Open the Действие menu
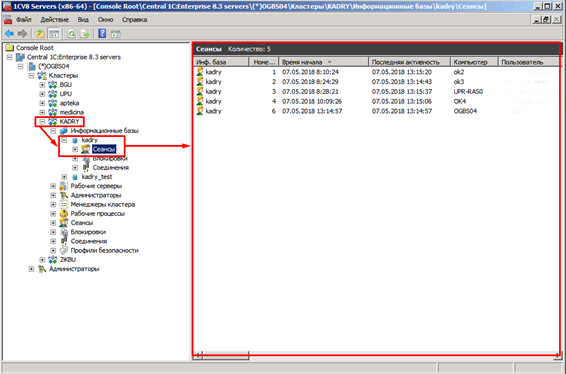The height and width of the screenshot is (374, 566). point(54,20)
